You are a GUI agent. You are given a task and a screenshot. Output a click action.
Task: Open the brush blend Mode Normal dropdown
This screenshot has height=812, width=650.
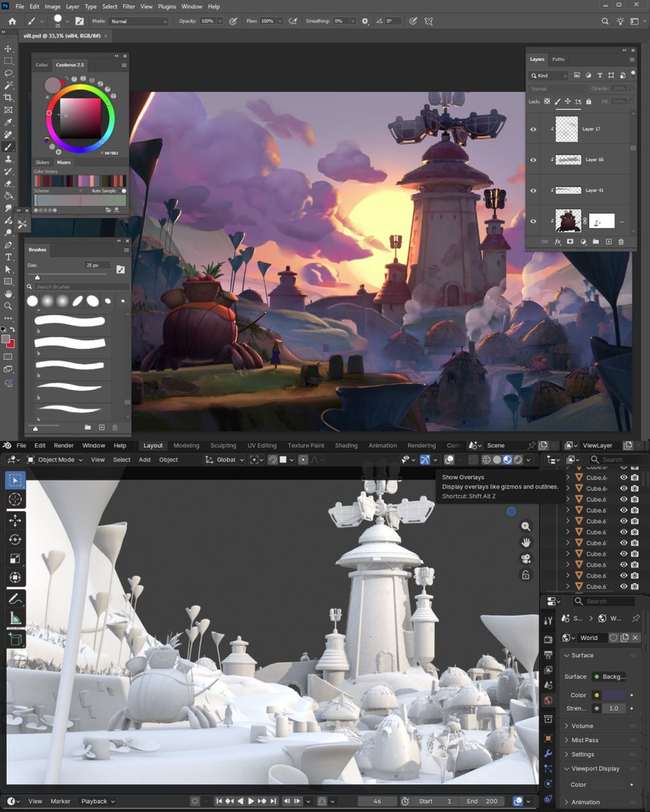139,21
